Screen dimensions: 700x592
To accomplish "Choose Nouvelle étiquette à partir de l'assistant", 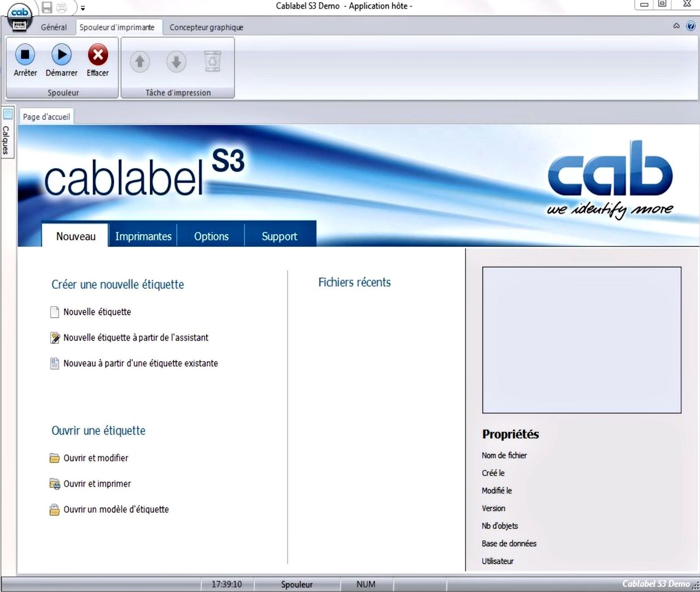I will pyautogui.click(x=136, y=338).
